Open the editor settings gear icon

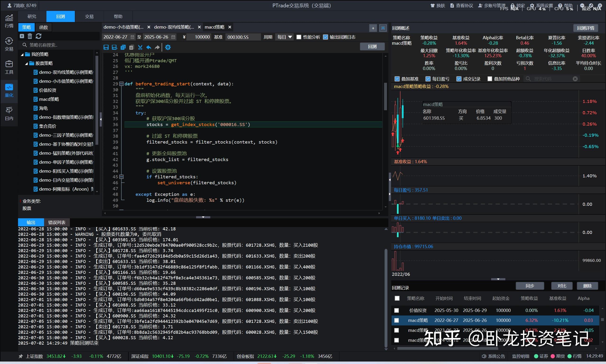[168, 47]
